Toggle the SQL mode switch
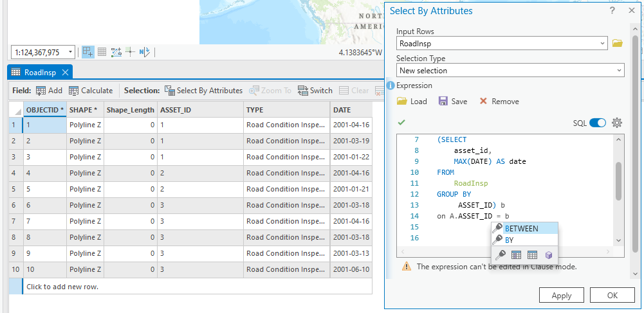 [598, 123]
